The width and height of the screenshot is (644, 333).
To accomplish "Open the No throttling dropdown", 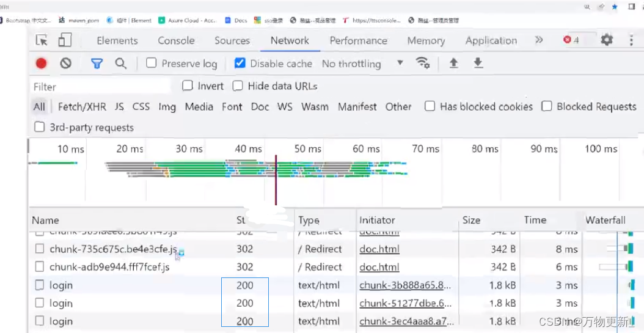I will coord(362,64).
